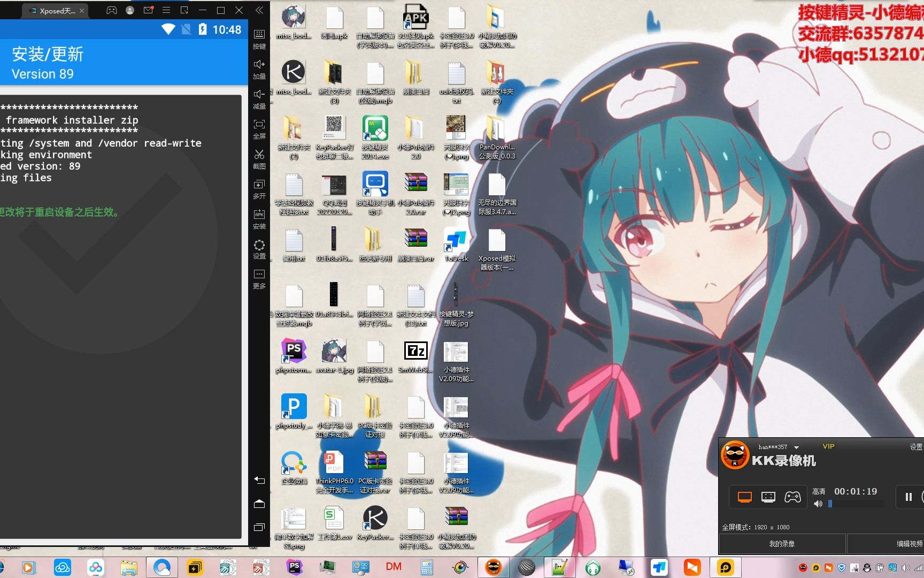
Task: Open File Explorer from the taskbar
Action: [129, 567]
